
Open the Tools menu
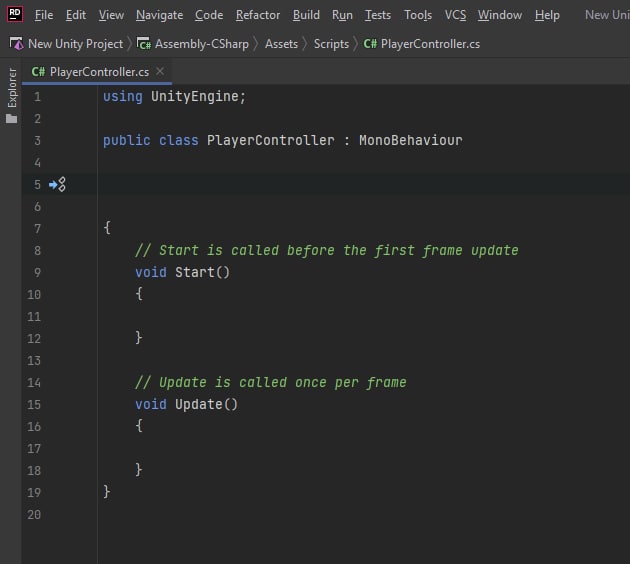click(418, 15)
